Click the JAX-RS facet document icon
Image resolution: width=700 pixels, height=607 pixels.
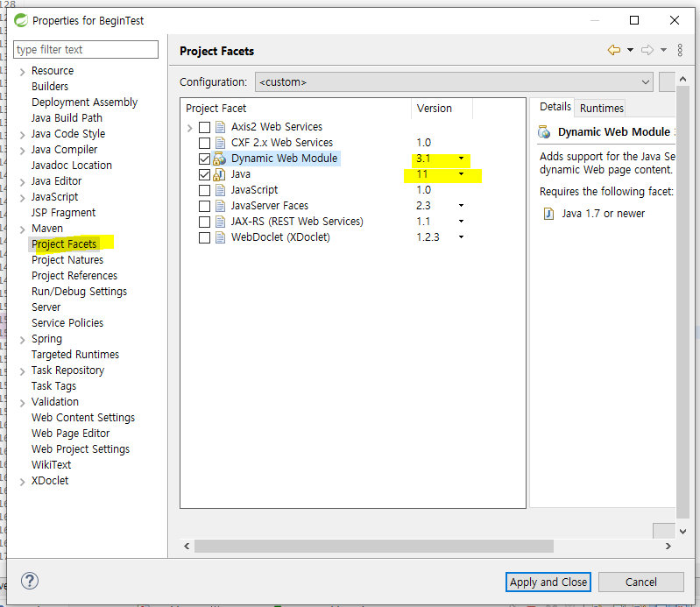[x=220, y=222]
